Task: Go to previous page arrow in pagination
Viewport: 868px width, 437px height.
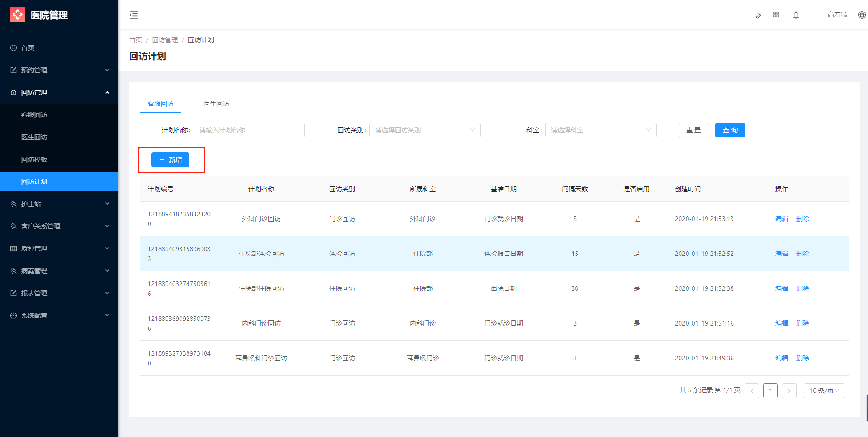Action: click(x=752, y=391)
